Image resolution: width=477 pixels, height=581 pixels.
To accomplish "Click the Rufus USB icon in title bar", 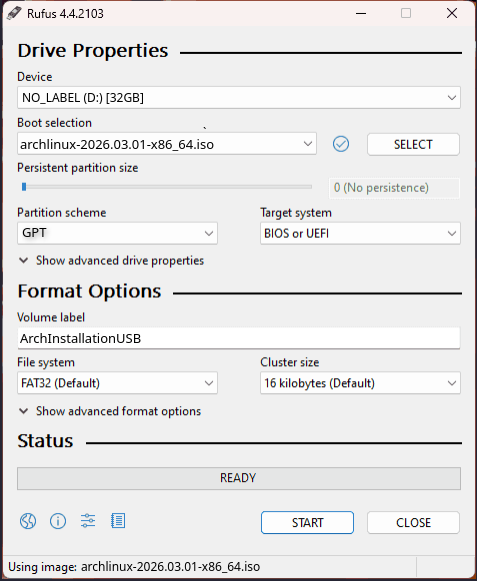I will (x=14, y=13).
